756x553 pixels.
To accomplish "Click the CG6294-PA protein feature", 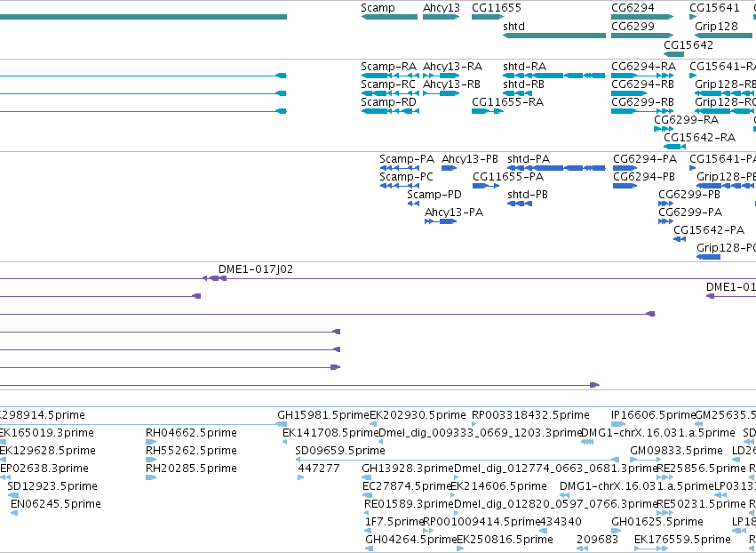I will pos(625,168).
